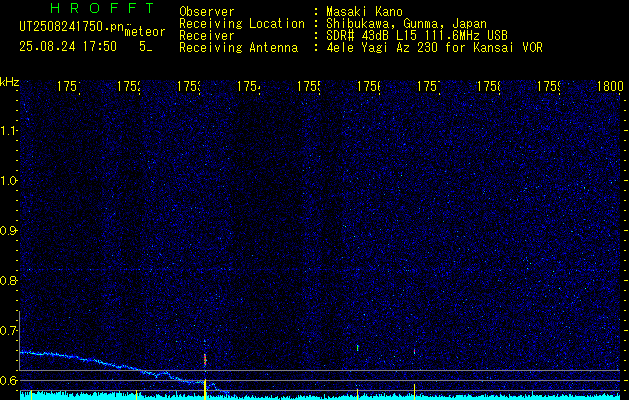This screenshot has width=629, height=400.
Task: Click the 'Receiving Location' label
Action: click(x=242, y=24)
